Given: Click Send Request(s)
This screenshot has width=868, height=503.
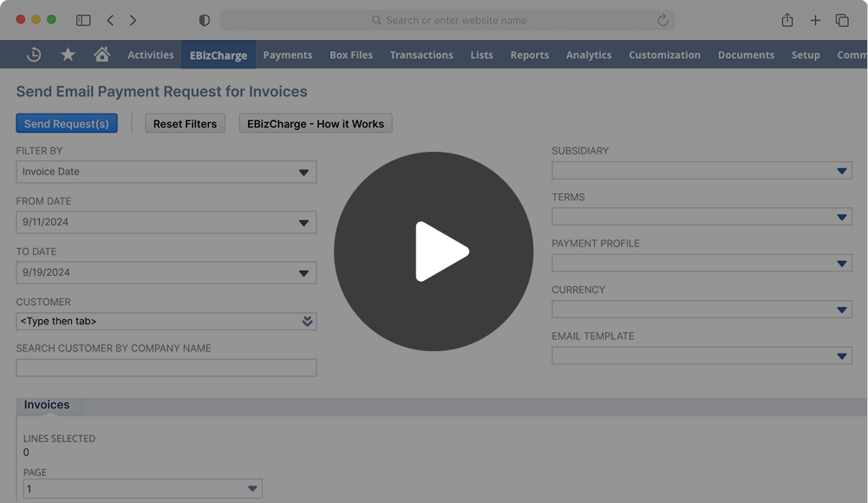Looking at the screenshot, I should click(67, 123).
